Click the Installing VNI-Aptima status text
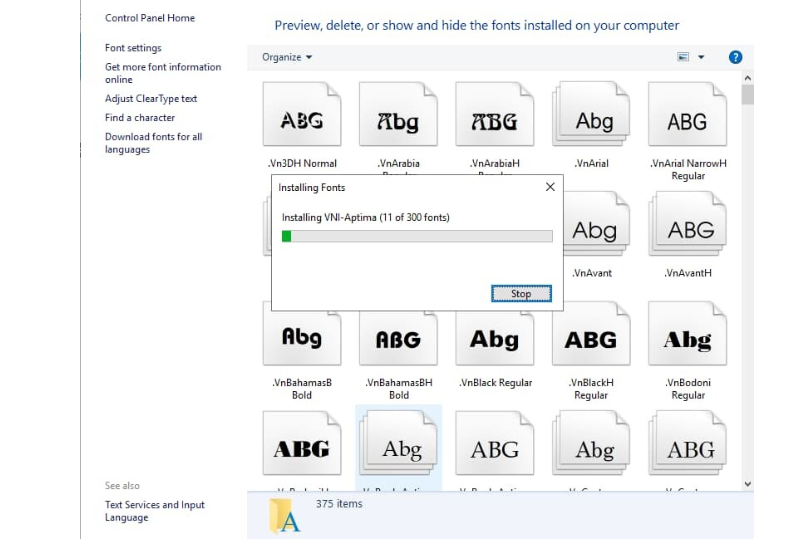The height and width of the screenshot is (545, 800). click(x=365, y=217)
